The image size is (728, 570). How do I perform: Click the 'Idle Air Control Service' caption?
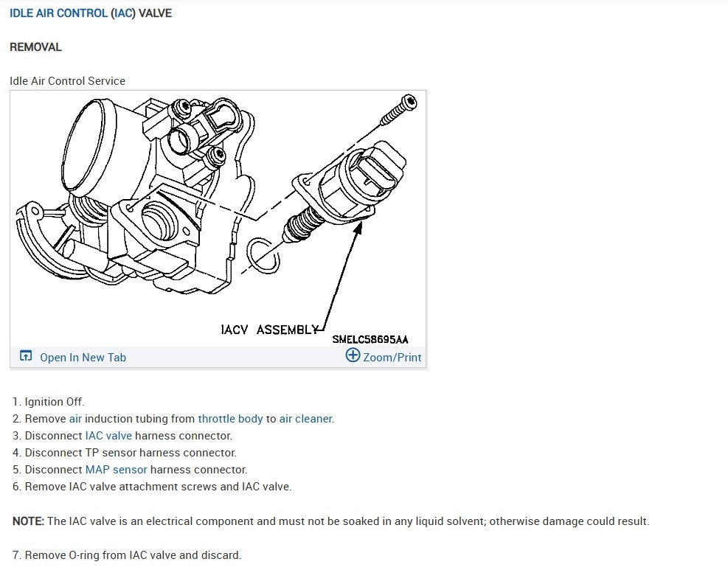[x=67, y=81]
